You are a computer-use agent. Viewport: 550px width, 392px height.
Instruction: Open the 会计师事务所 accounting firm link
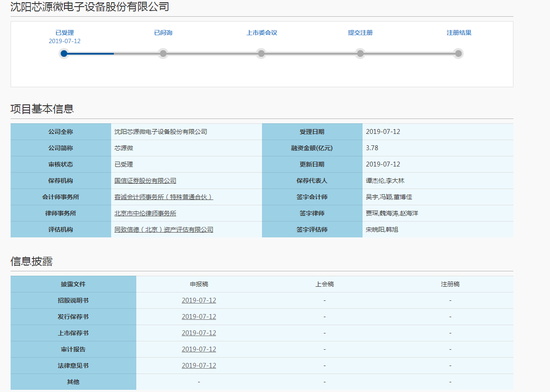point(163,197)
